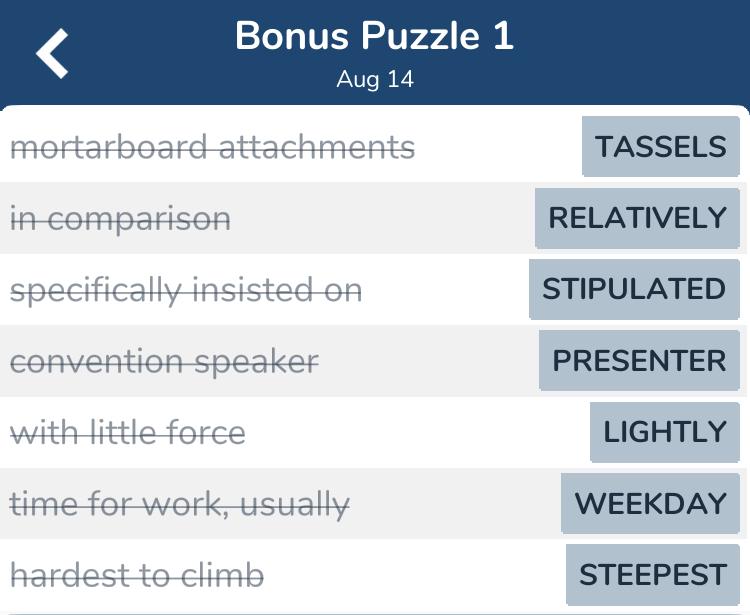
Task: Click the blank gap before the TASSELS tile
Action: (500, 148)
